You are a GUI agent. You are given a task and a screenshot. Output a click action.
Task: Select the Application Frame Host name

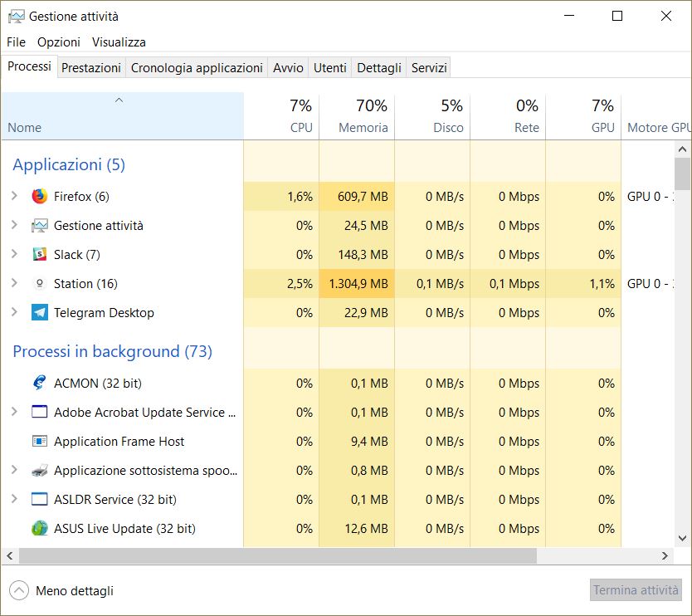119,442
